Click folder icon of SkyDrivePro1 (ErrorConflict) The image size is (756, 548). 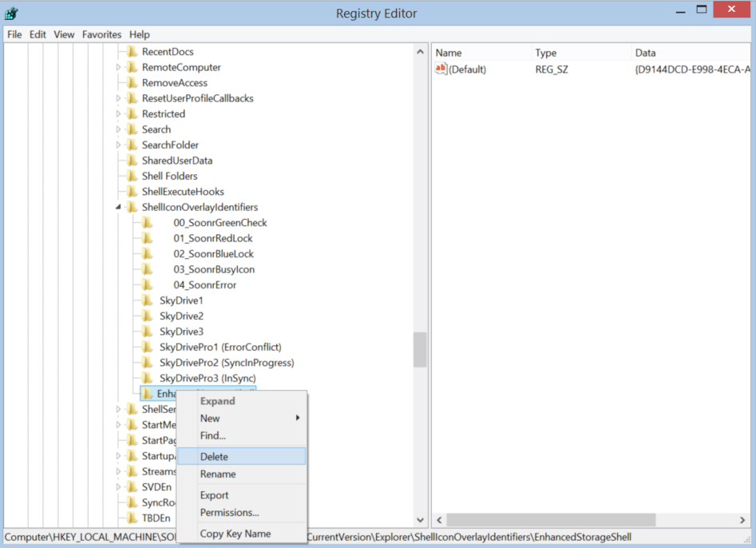(147, 347)
